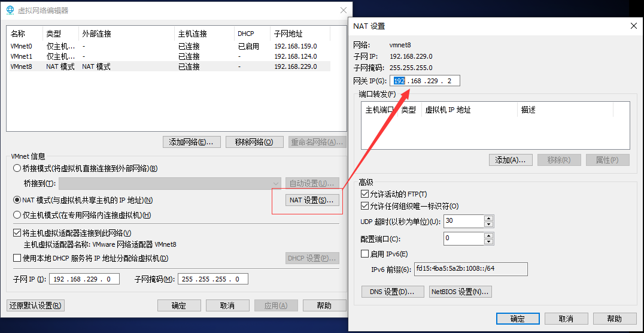Image resolution: width=644 pixels, height=333 pixels.
Task: Select the VMnet1 row
Action: point(170,56)
